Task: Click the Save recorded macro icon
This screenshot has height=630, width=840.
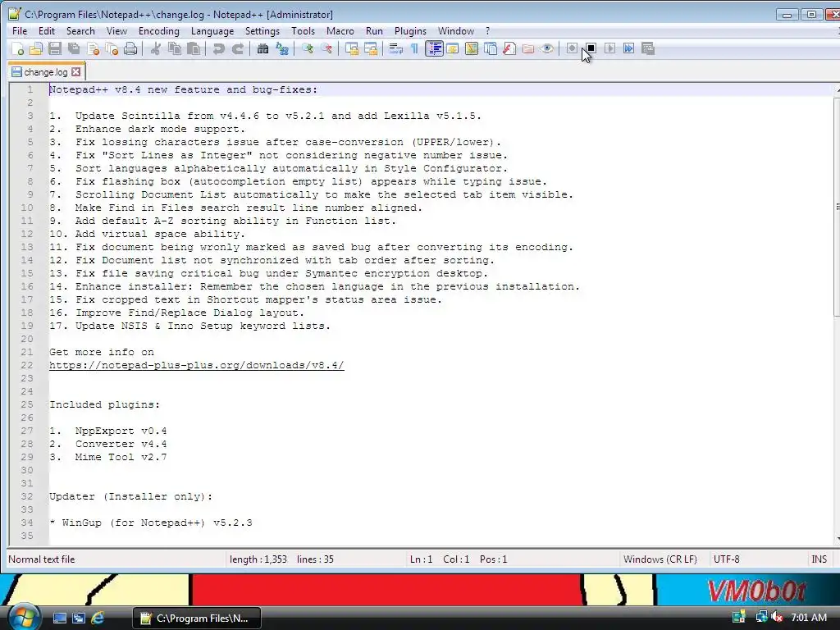Action: click(648, 48)
